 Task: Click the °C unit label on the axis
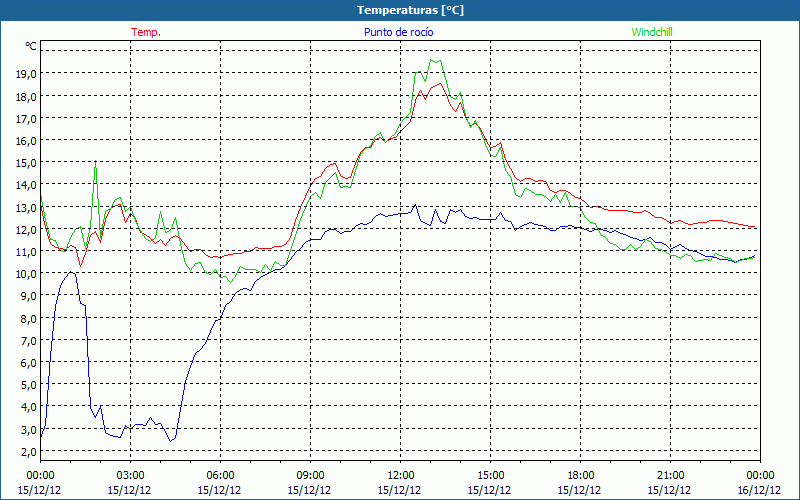[x=30, y=46]
